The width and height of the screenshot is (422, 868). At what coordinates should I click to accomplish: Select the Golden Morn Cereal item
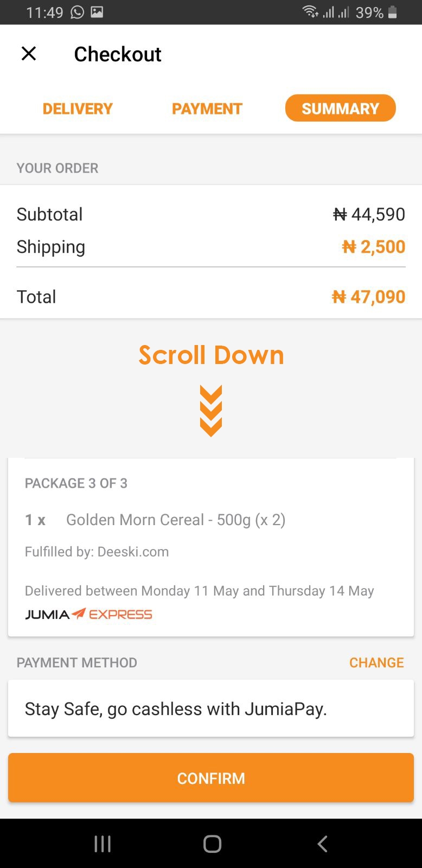click(175, 520)
